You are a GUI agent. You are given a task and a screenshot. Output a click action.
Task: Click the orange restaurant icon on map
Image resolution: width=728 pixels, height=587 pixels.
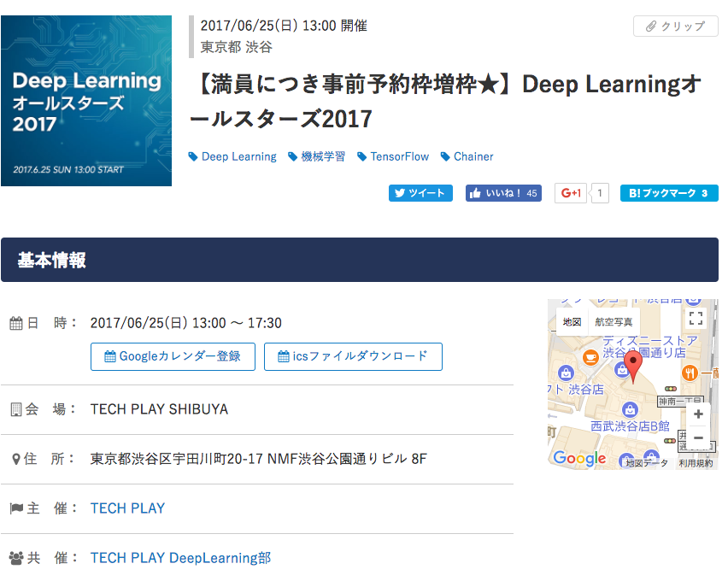[690, 373]
